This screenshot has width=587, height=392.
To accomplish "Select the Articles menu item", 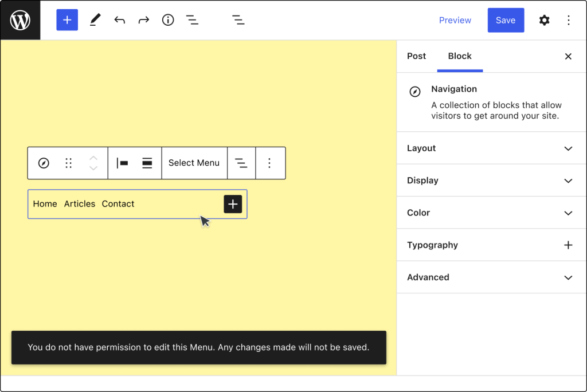I will pyautogui.click(x=79, y=203).
